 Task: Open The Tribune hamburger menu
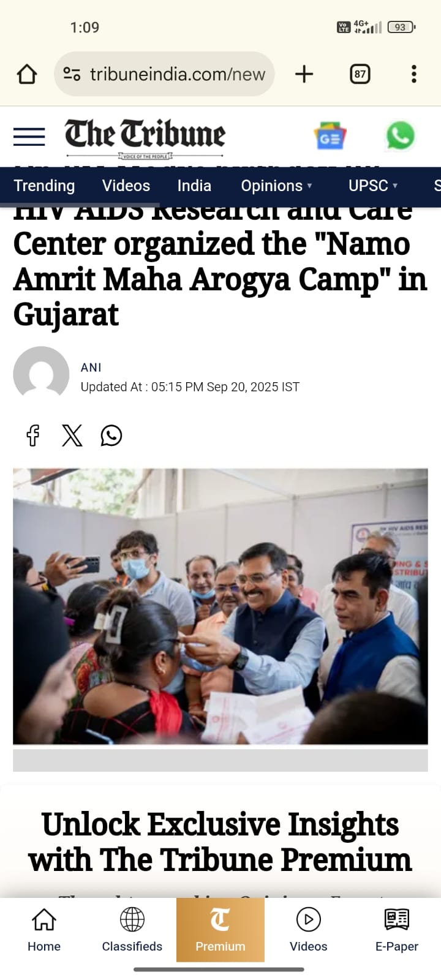tap(29, 137)
